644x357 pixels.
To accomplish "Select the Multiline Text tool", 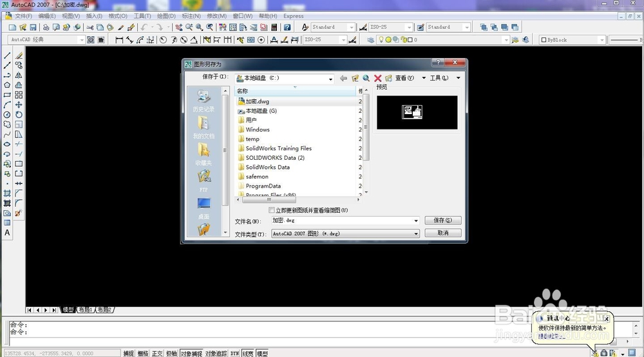I will coord(7,233).
